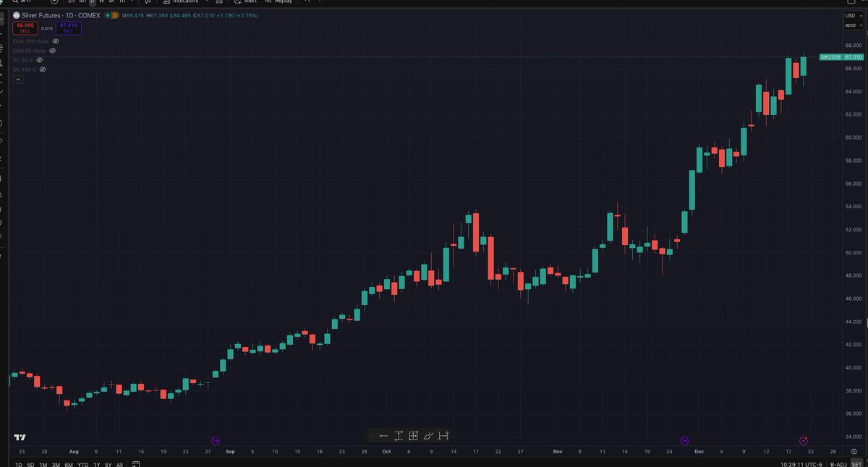Select the EMA 200 close legend label
This screenshot has height=467, width=868.
pos(30,41)
